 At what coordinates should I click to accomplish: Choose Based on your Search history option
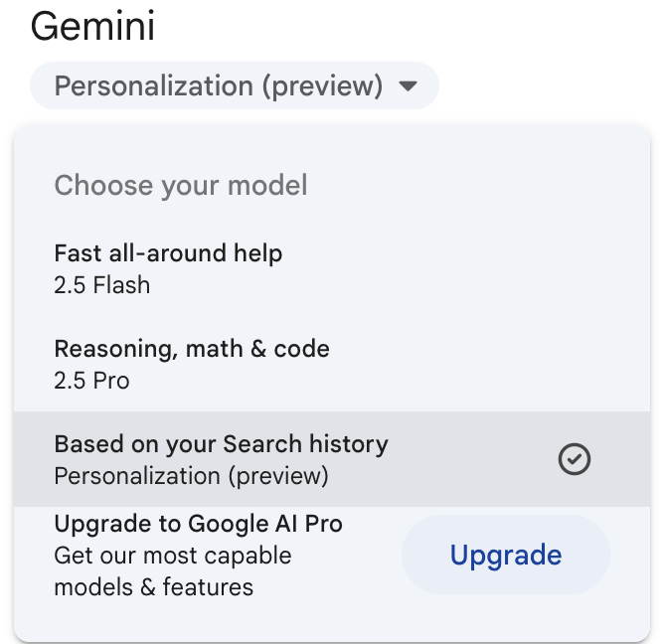(332, 459)
